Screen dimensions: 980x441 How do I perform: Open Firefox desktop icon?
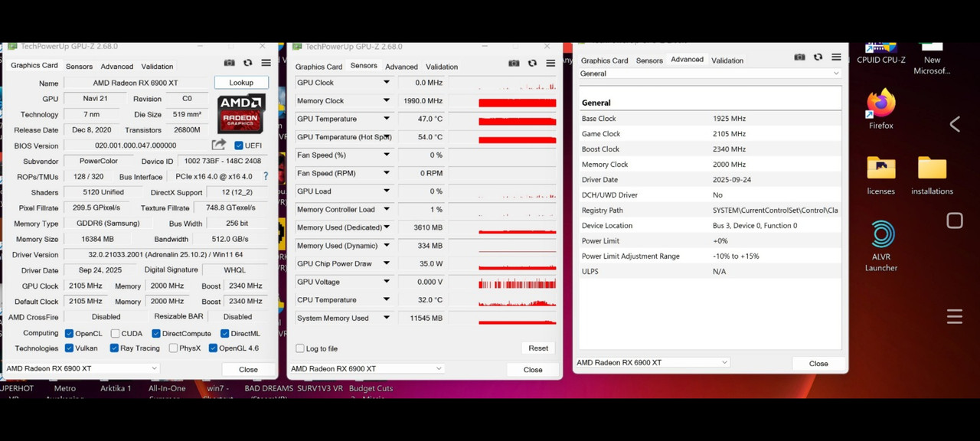[881, 109]
